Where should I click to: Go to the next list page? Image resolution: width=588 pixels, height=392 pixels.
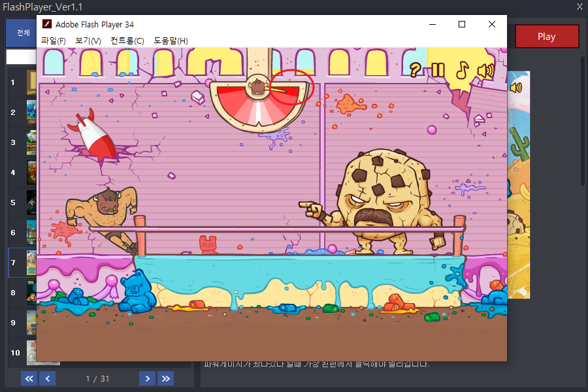tap(148, 378)
